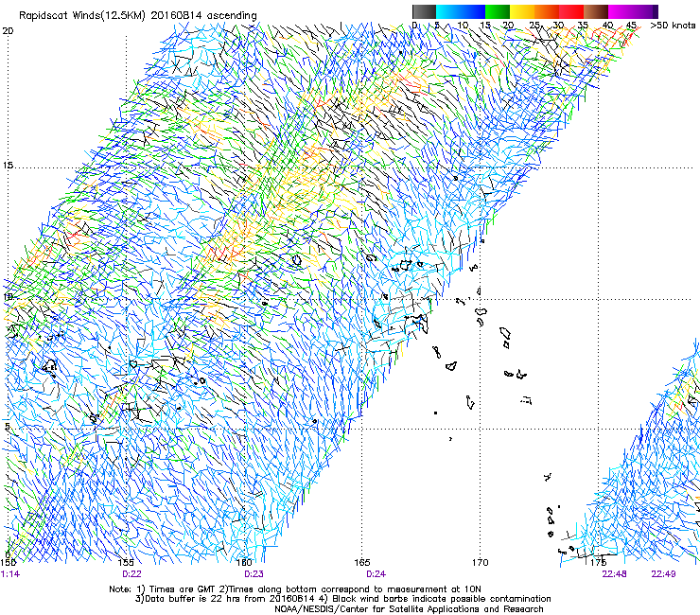Select the orange 25-30 knots legend segment
This screenshot has width=700, height=615.
[x=547, y=11]
